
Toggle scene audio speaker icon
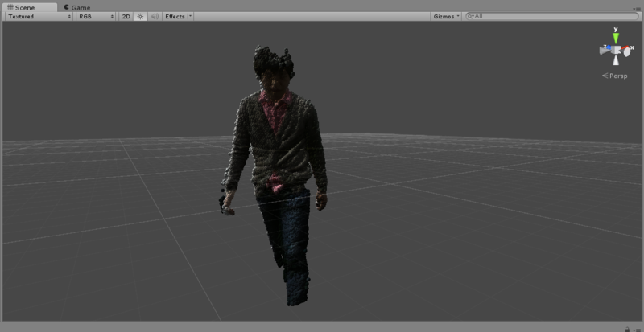click(155, 16)
